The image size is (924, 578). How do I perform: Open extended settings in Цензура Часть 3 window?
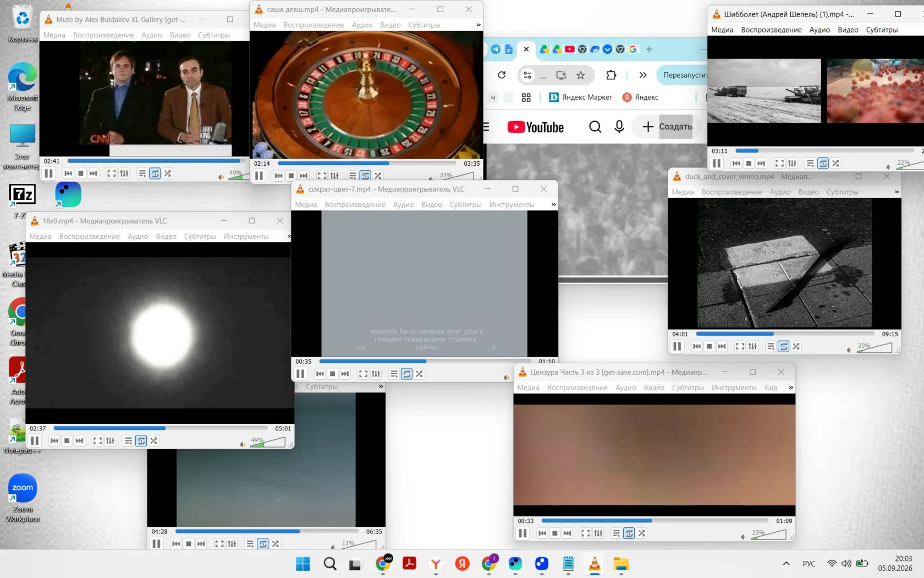click(598, 533)
